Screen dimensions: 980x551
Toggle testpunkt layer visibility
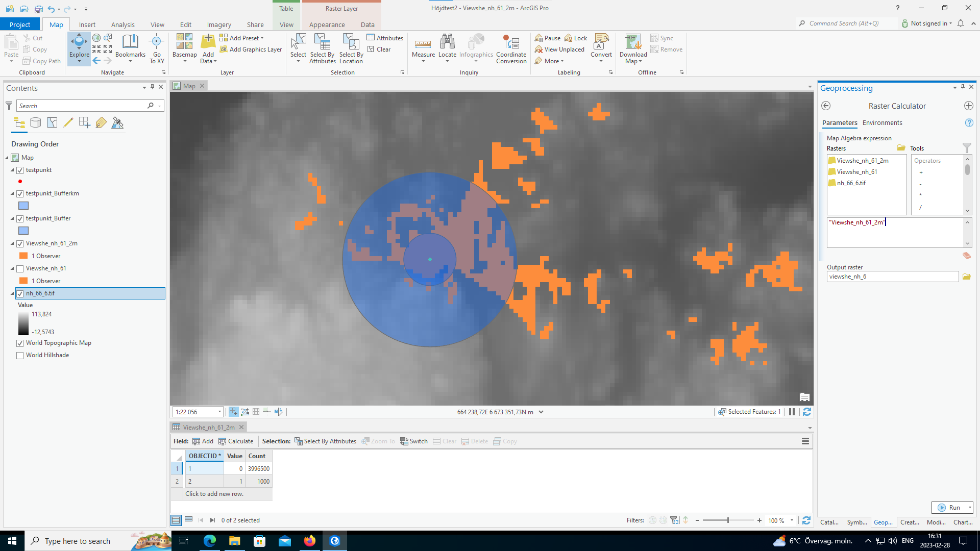point(20,170)
